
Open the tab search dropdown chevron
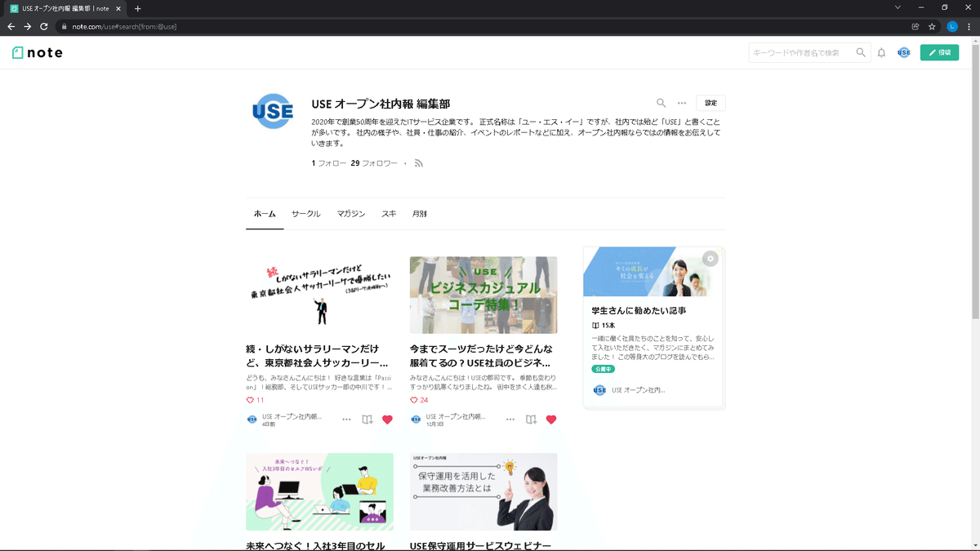[898, 7]
